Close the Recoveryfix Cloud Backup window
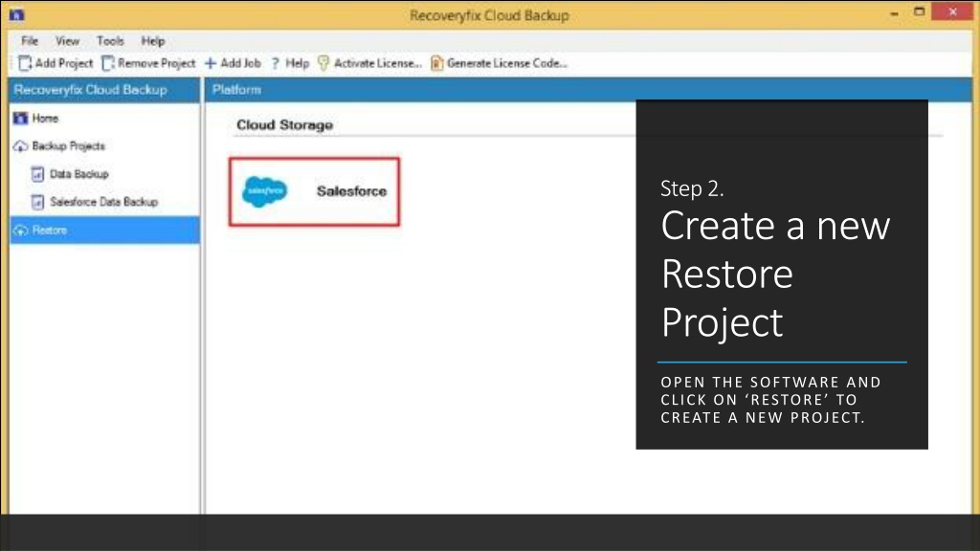Screen dimensions: 980x551 tap(952, 11)
